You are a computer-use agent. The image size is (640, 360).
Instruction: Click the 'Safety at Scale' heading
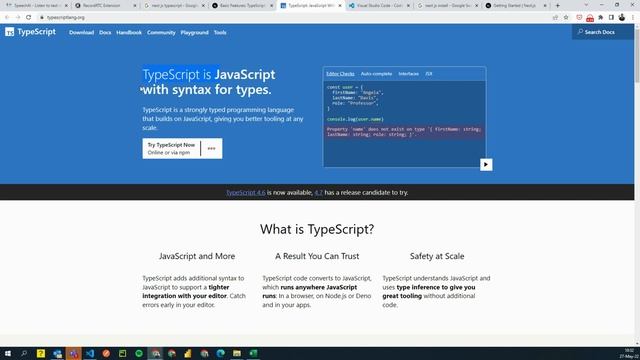click(x=437, y=256)
